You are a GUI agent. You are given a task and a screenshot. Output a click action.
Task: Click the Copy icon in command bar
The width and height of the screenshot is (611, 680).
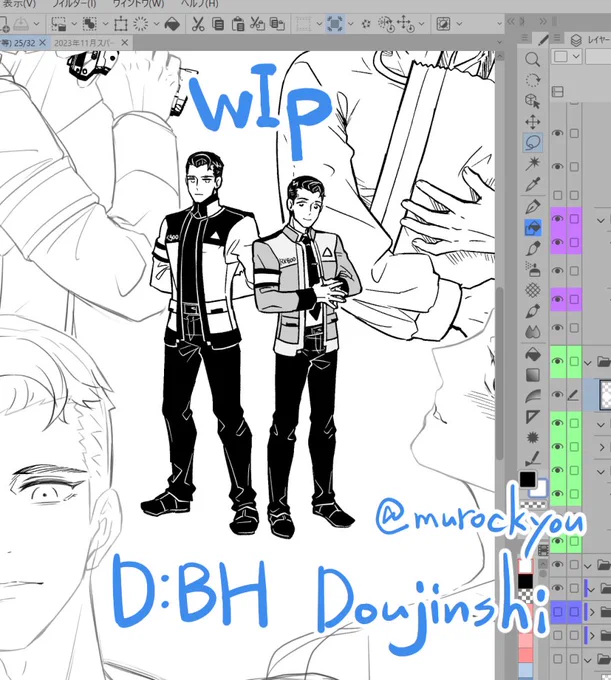[218, 24]
